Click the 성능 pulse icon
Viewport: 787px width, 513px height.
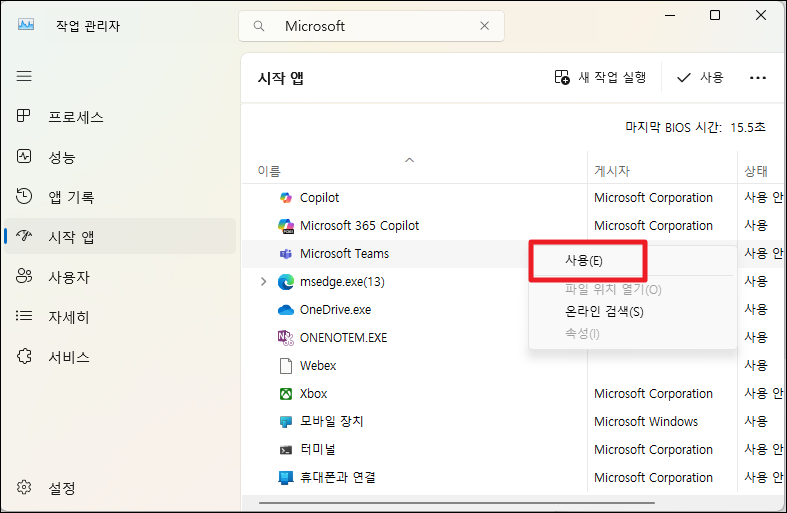click(x=24, y=156)
